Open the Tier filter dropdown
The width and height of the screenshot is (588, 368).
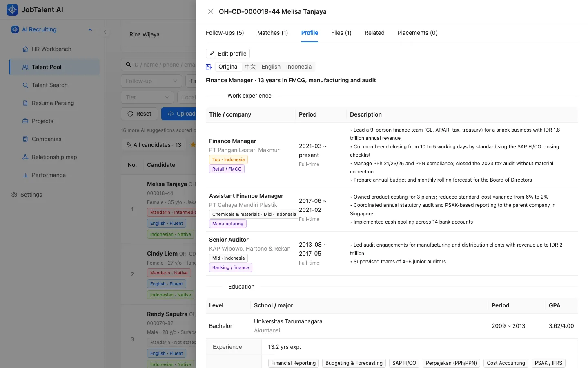click(147, 97)
